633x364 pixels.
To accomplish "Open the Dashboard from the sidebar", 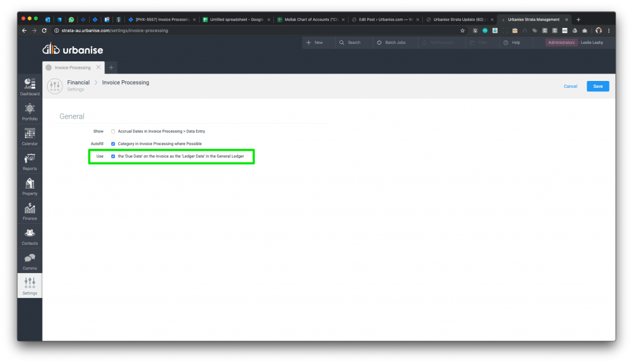I will pyautogui.click(x=30, y=86).
